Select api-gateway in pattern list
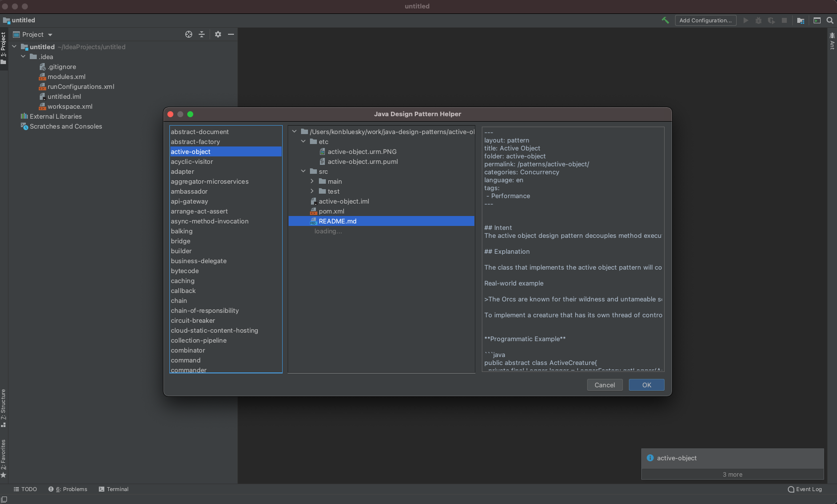 tap(226, 201)
